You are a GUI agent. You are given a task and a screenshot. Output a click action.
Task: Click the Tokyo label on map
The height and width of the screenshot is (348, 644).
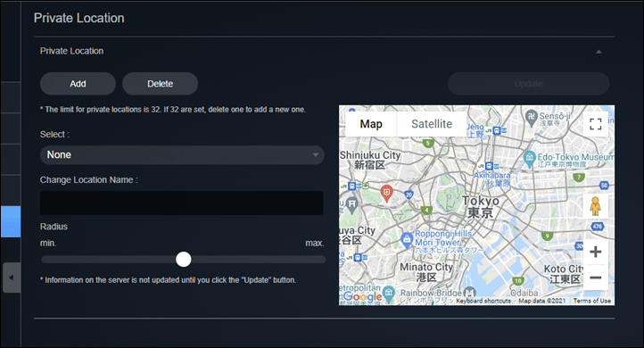pyautogui.click(x=481, y=207)
